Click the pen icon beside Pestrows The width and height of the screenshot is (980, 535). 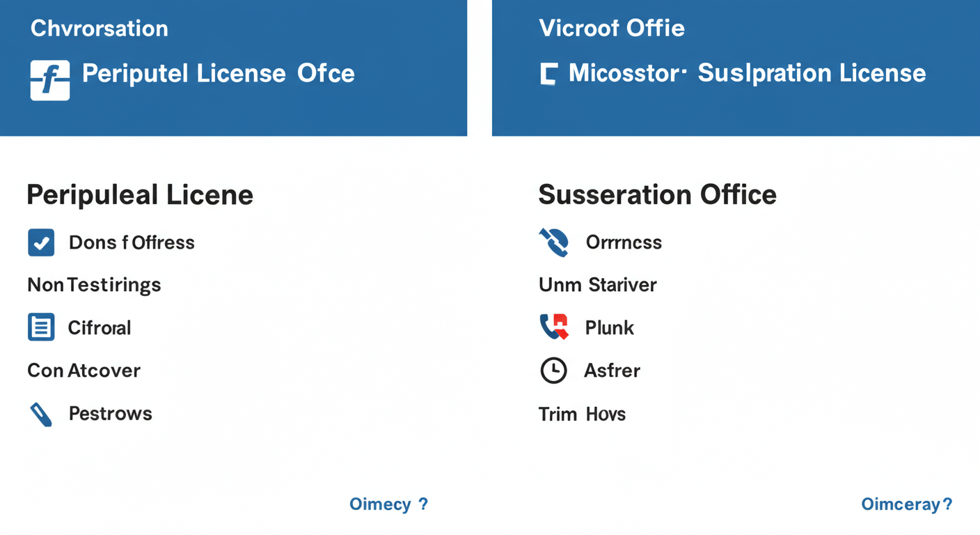41,414
